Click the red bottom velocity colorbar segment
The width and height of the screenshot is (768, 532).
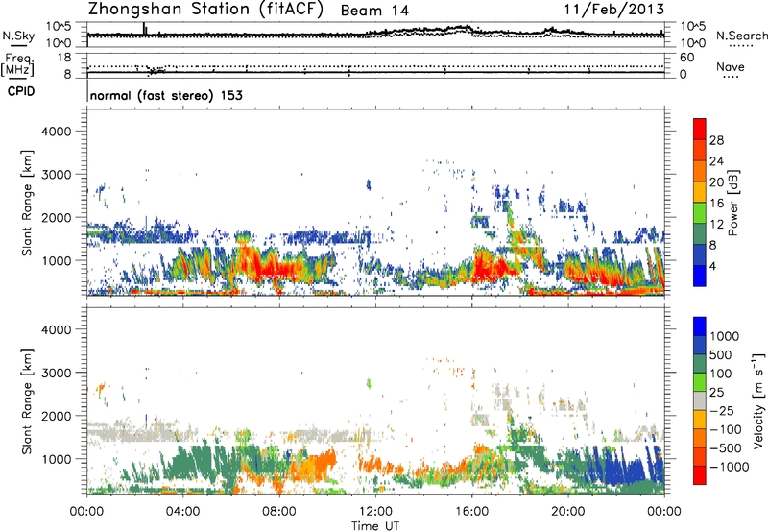700,475
